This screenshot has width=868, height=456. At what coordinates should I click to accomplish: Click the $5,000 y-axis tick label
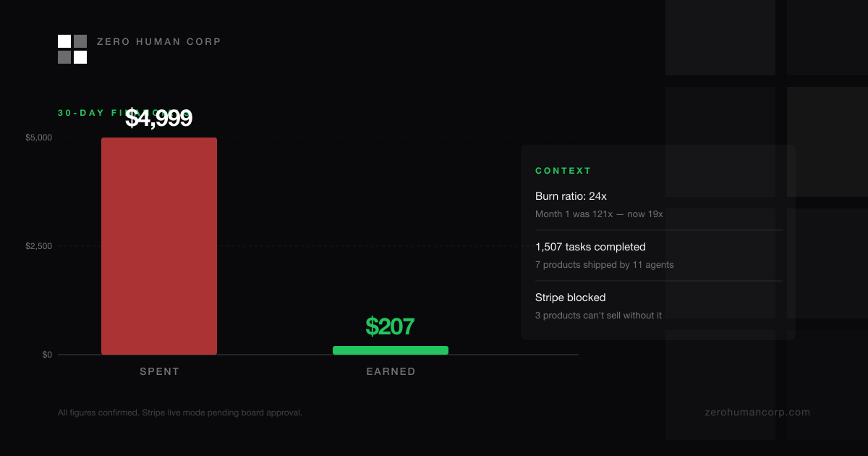[38, 138]
